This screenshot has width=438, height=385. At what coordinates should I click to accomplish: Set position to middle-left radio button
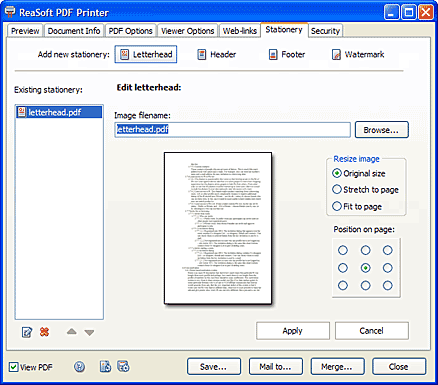tap(343, 268)
